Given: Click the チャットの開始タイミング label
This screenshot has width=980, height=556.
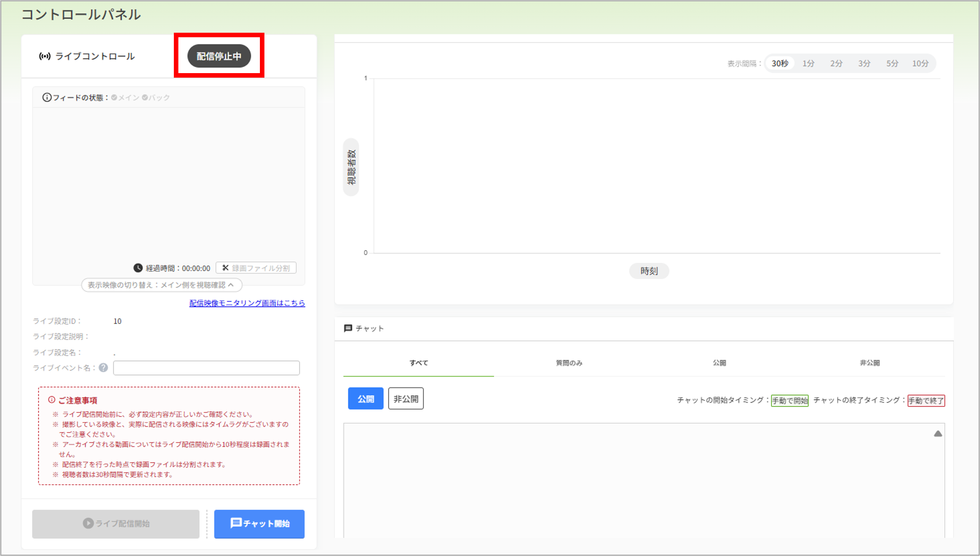Looking at the screenshot, I should pos(723,400).
